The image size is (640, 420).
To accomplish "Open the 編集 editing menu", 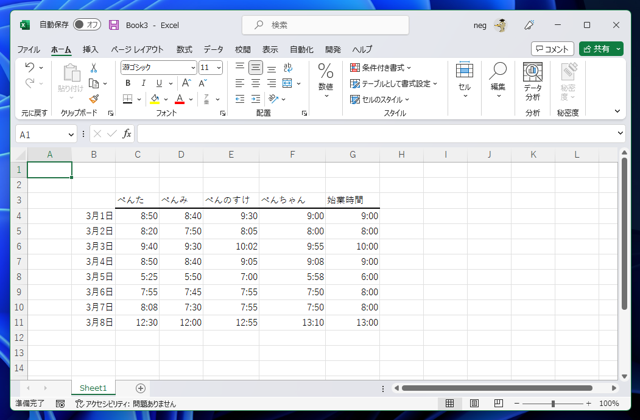I will click(498, 80).
